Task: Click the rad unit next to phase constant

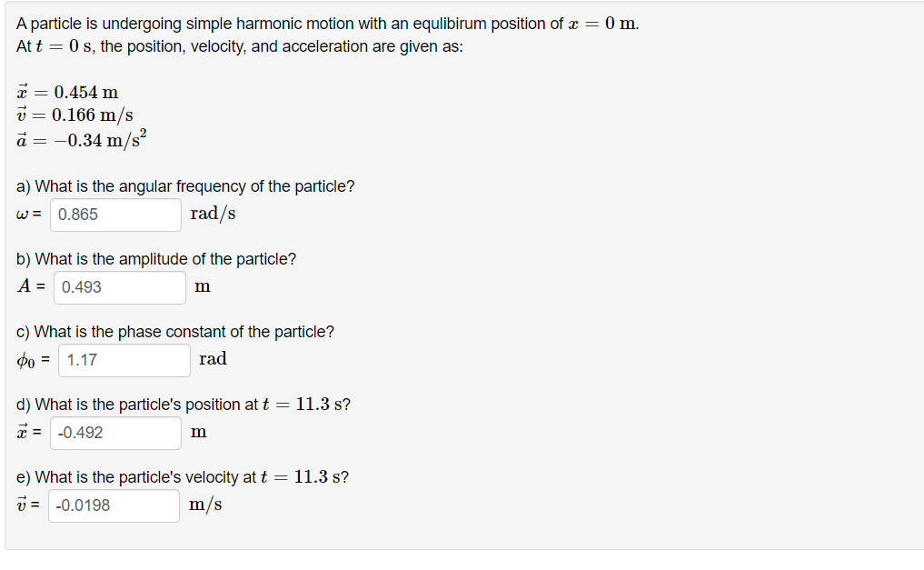Action: [x=213, y=358]
